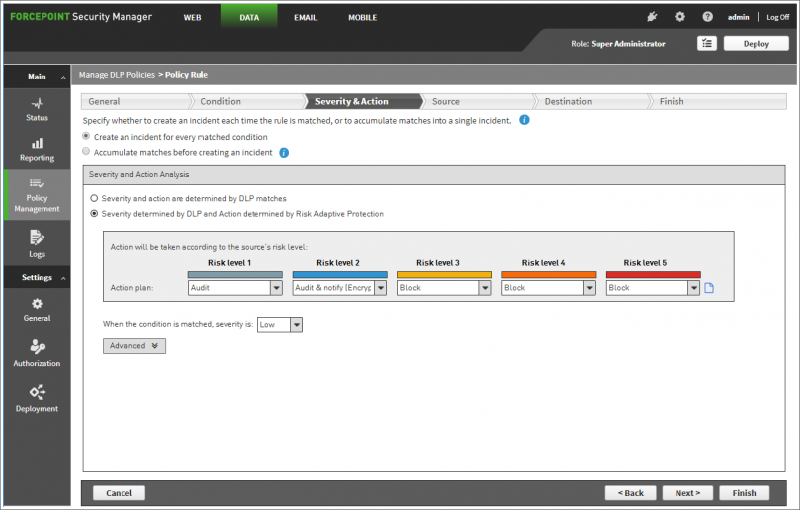Open Risk level 2 Audit & notify dropdown
Image resolution: width=800 pixels, height=510 pixels.
coord(340,288)
